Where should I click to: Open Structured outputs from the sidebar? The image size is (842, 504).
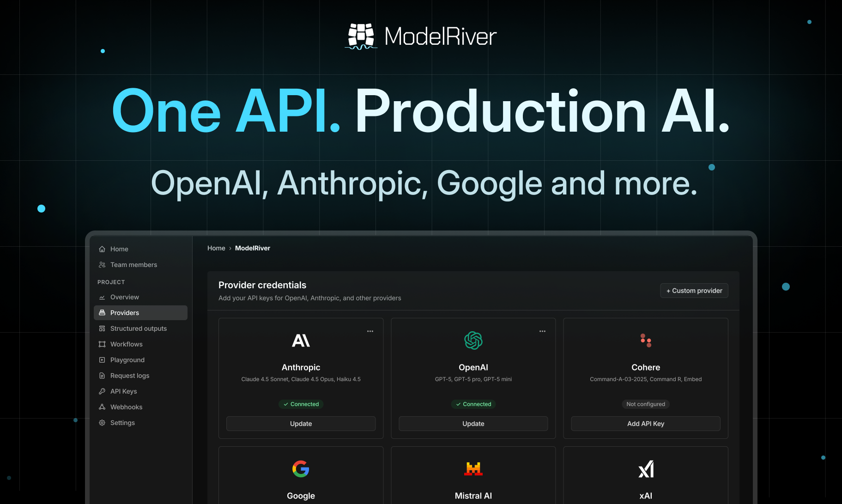138,328
